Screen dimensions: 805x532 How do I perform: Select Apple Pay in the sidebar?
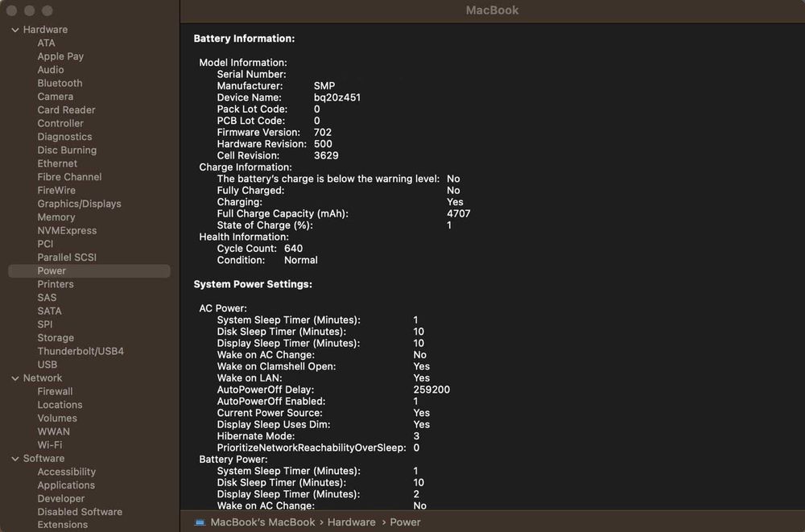click(x=60, y=56)
